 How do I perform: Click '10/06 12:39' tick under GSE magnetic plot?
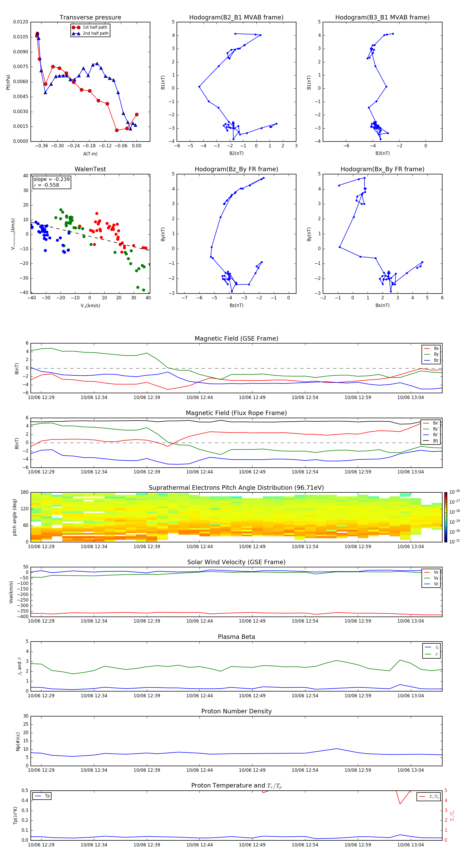pyautogui.click(x=147, y=398)
